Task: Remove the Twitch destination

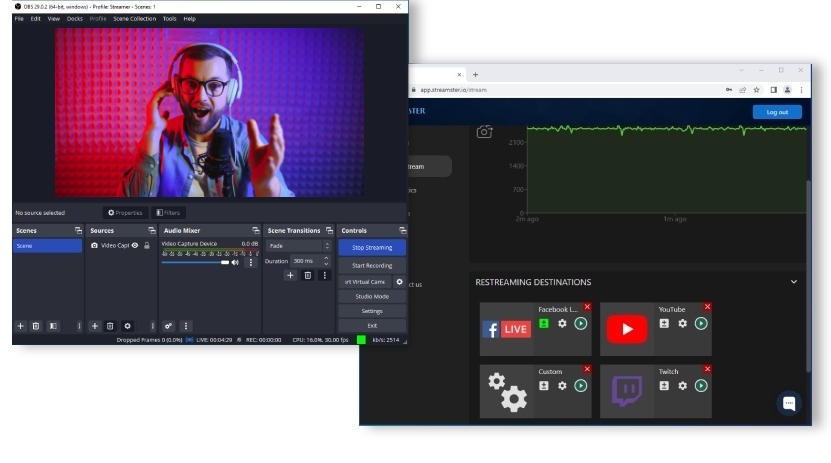Action: (x=708, y=369)
